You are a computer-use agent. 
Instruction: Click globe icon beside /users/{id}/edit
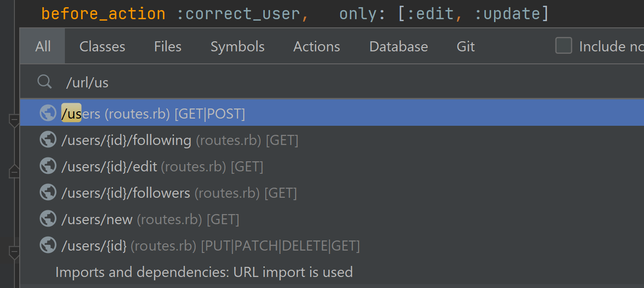[48, 166]
